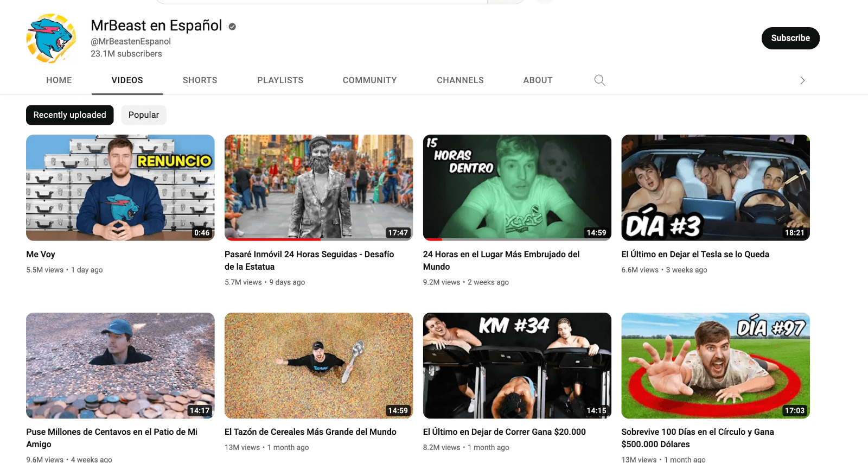Open 'El Último en Dejar el Tesla' title
The width and height of the screenshot is (868, 463).
[x=695, y=254]
